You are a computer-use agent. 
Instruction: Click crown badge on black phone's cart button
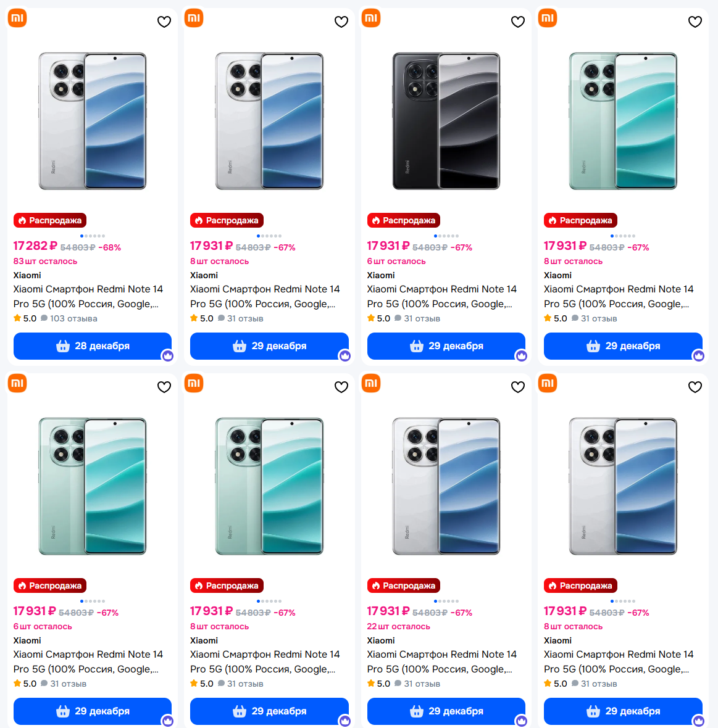tap(522, 355)
